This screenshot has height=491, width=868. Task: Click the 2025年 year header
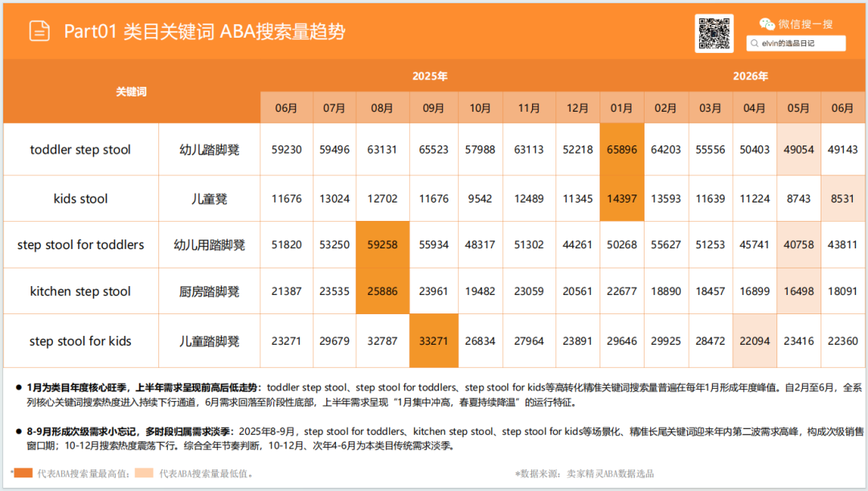click(429, 76)
